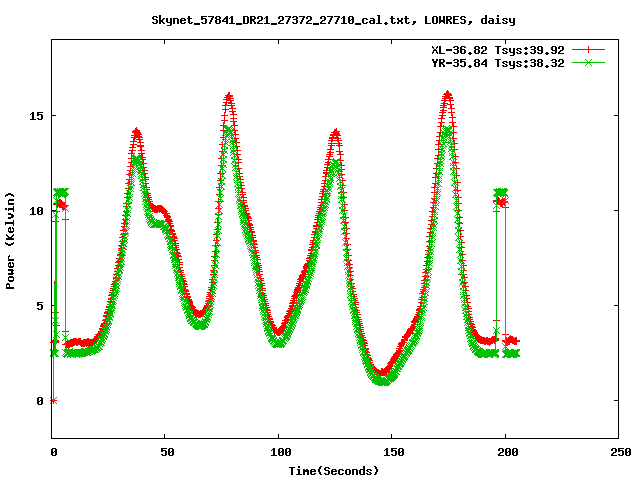The image size is (640, 480).
Task: Click the Power (Kelvin) axis label
Action: [x=10, y=241]
